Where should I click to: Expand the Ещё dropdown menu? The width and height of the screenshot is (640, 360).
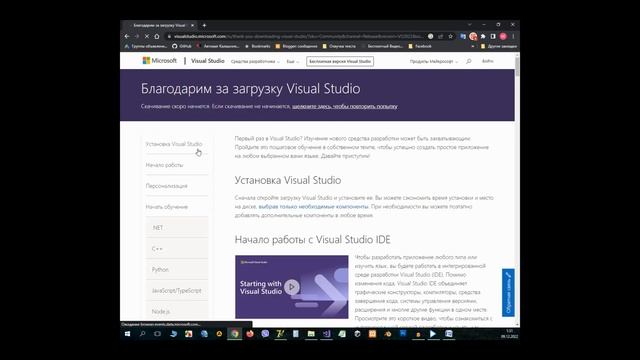(293, 61)
